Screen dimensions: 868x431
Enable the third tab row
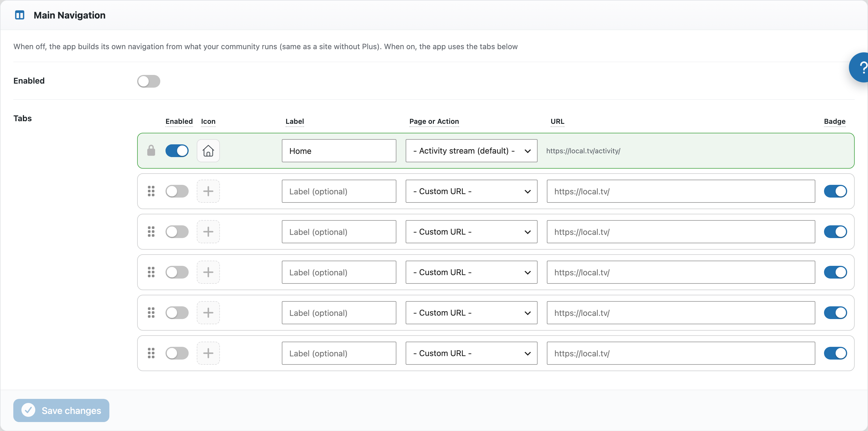[177, 231]
